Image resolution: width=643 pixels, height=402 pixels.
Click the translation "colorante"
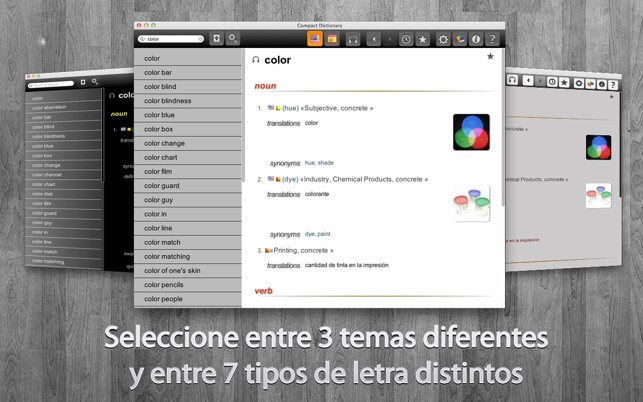pos(317,194)
